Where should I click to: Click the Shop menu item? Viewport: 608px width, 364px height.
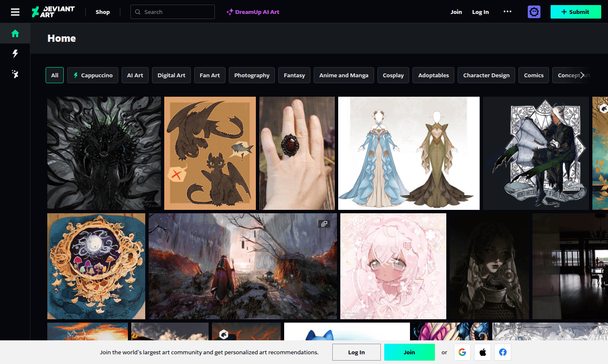coord(103,11)
